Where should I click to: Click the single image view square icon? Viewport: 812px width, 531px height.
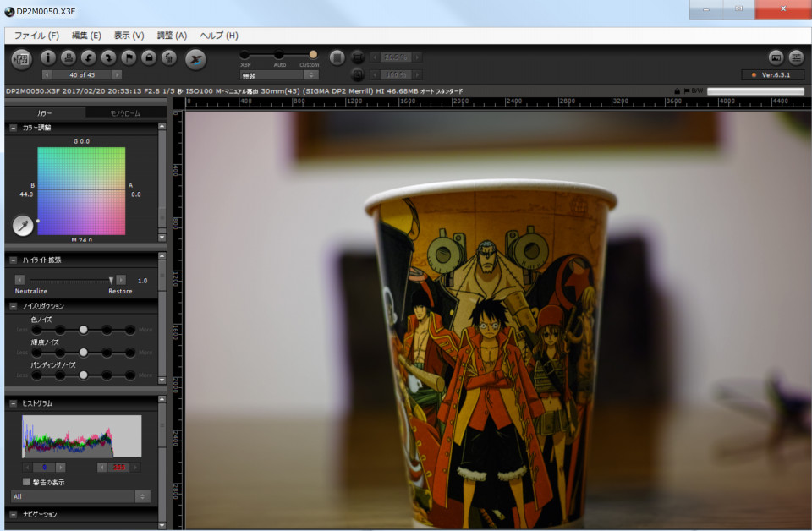tap(337, 57)
